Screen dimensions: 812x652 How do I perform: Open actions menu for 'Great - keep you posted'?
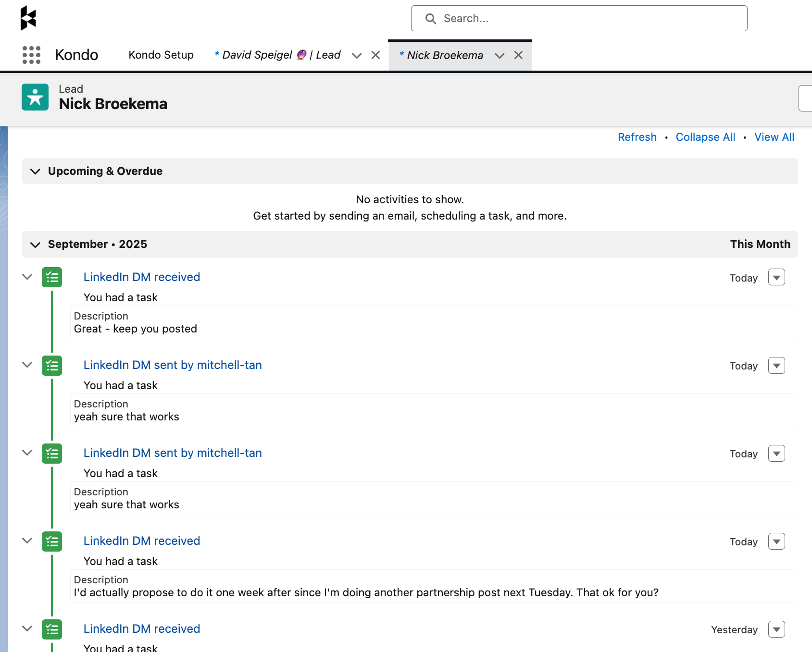(776, 277)
